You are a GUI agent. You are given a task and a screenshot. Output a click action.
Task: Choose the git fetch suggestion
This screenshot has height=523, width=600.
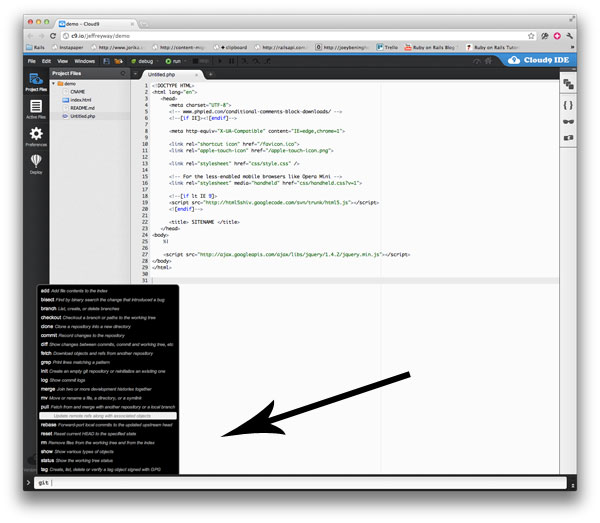pos(108,353)
